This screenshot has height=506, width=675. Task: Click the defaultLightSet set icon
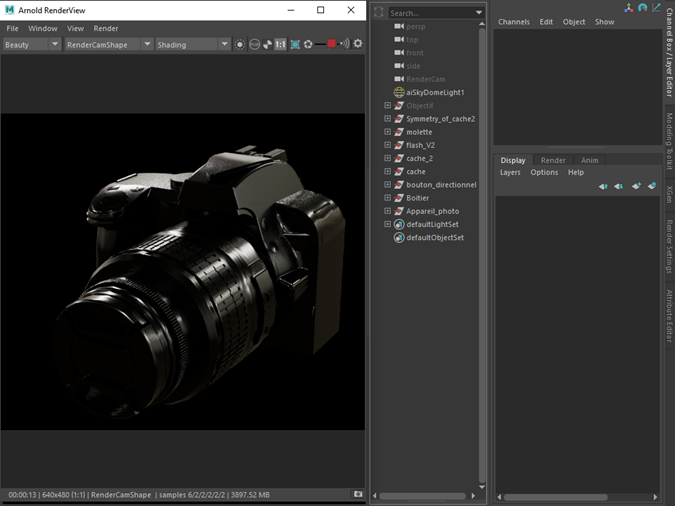[x=399, y=224]
